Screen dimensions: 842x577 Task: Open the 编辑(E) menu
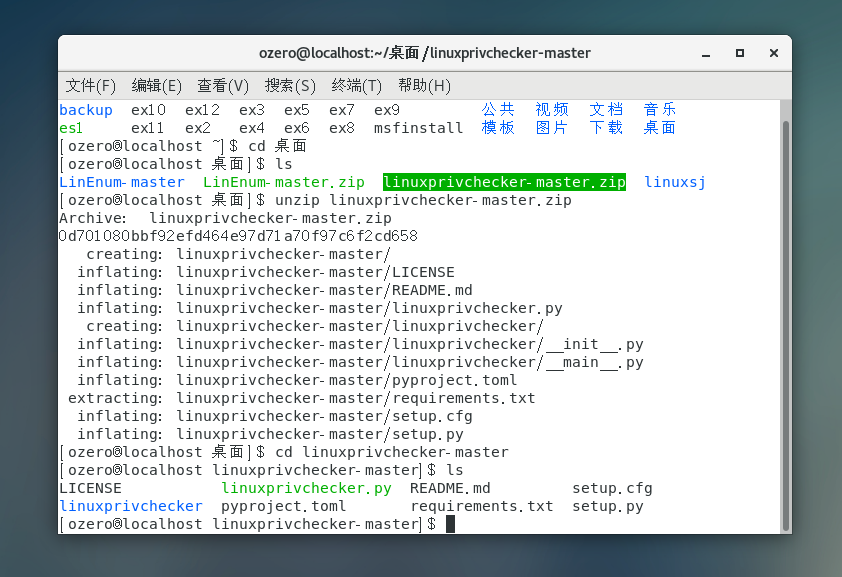click(157, 85)
